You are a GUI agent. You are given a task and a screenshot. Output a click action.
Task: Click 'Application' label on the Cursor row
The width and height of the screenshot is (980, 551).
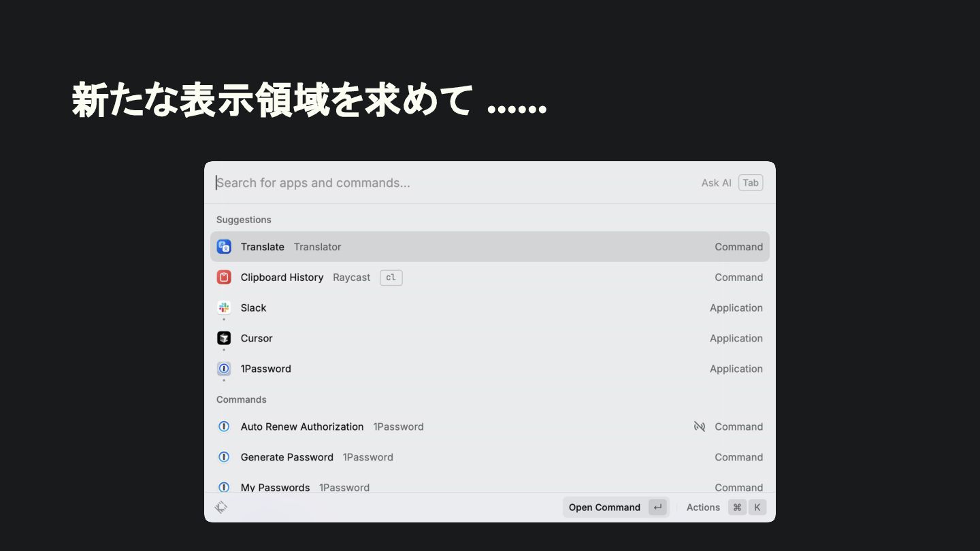(x=736, y=339)
